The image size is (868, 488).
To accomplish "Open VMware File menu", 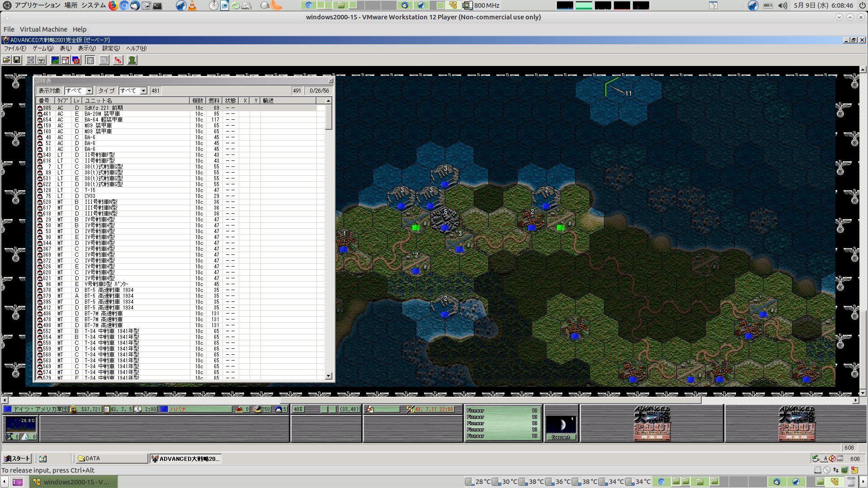I will [x=9, y=29].
